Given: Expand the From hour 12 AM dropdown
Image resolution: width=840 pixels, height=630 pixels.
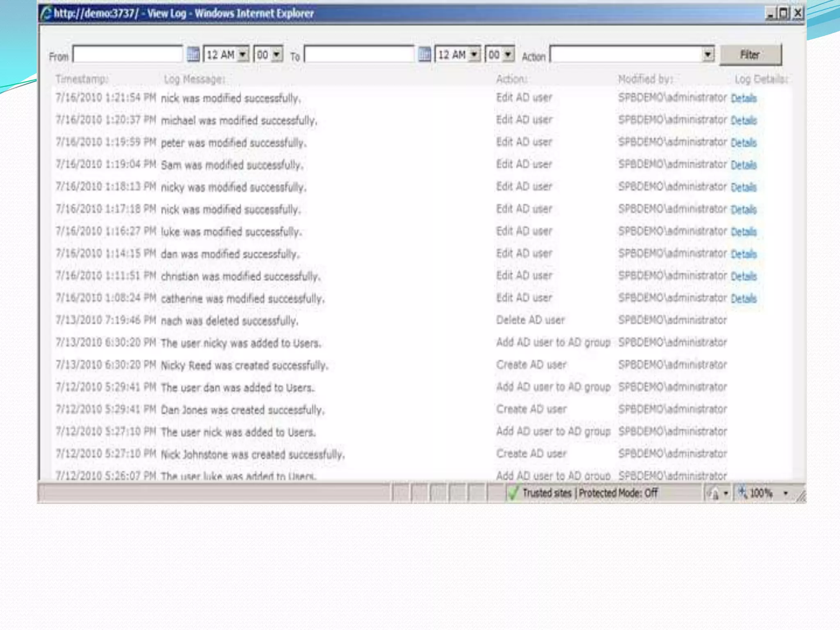Looking at the screenshot, I should click(243, 54).
